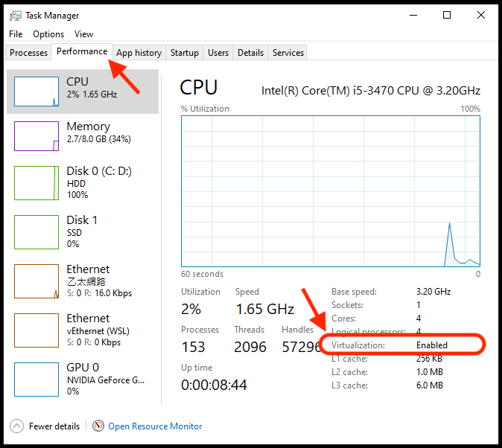Image resolution: width=502 pixels, height=448 pixels.
Task: Switch to the App history tab
Action: coord(139,53)
